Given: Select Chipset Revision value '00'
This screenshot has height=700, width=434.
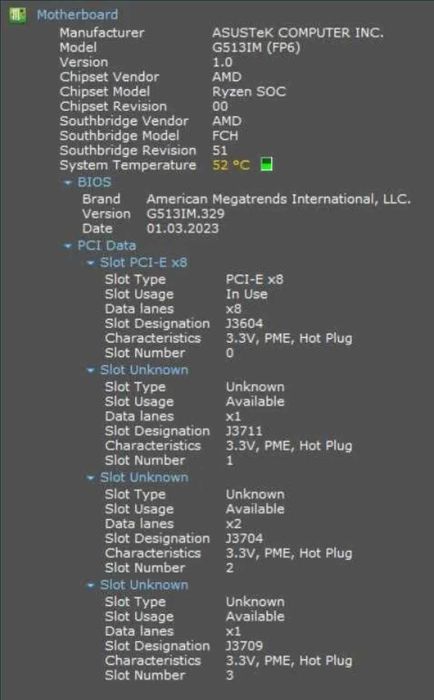Looking at the screenshot, I should [220, 106].
